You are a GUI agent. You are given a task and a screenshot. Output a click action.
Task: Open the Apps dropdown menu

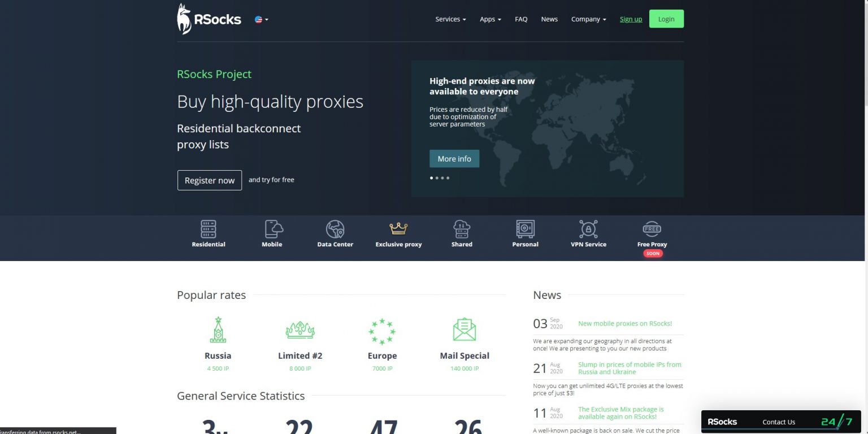pyautogui.click(x=489, y=19)
